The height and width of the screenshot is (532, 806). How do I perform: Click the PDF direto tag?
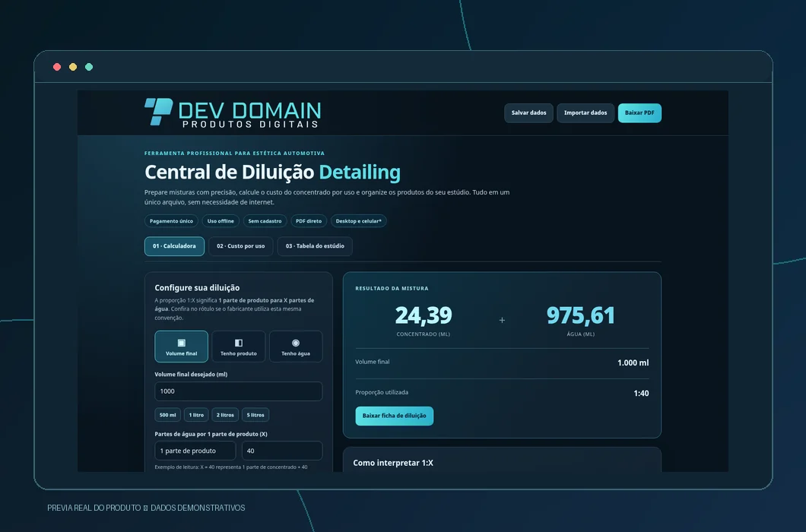[x=309, y=221]
